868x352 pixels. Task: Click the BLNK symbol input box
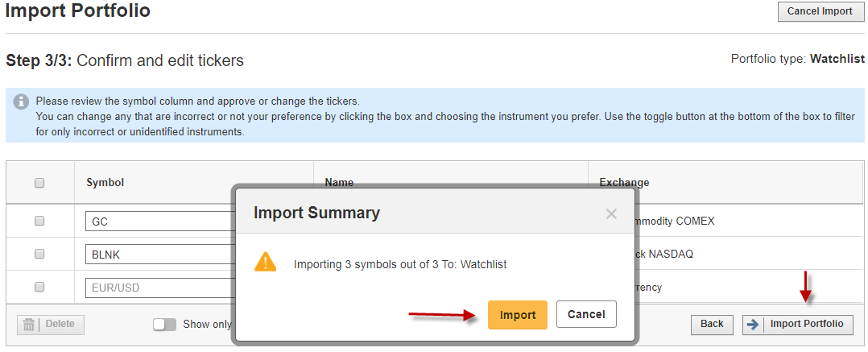pyautogui.click(x=159, y=255)
